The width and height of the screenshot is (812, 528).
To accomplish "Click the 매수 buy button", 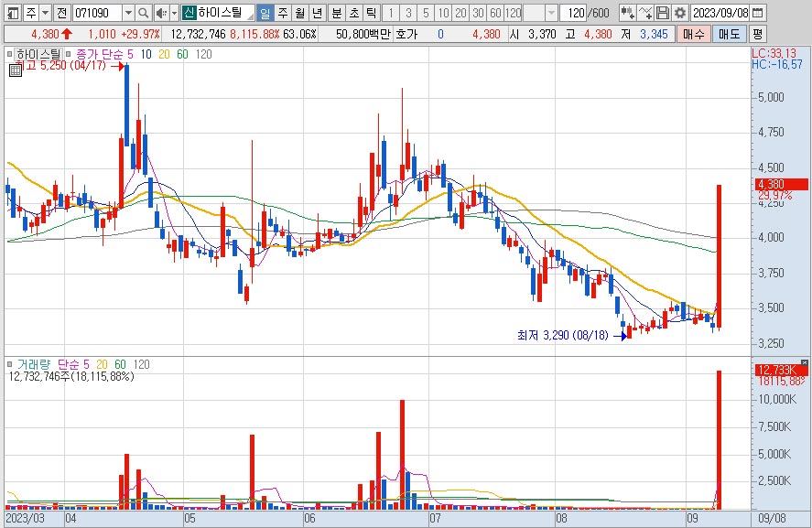I will [x=694, y=34].
